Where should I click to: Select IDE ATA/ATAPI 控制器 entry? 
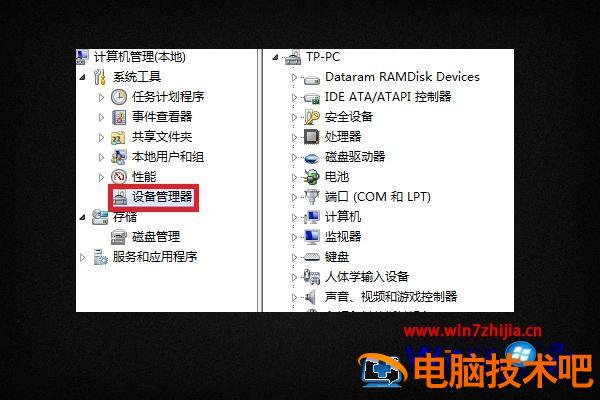click(x=388, y=97)
